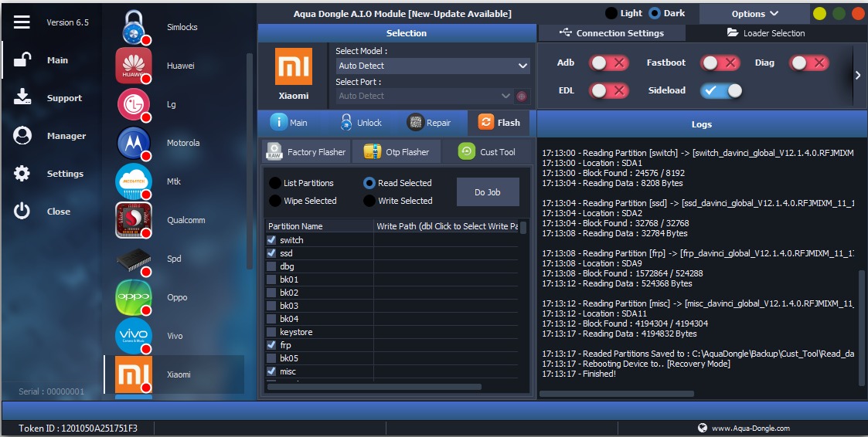This screenshot has height=437, width=868.
Task: Click the Do Job button
Action: pos(488,192)
